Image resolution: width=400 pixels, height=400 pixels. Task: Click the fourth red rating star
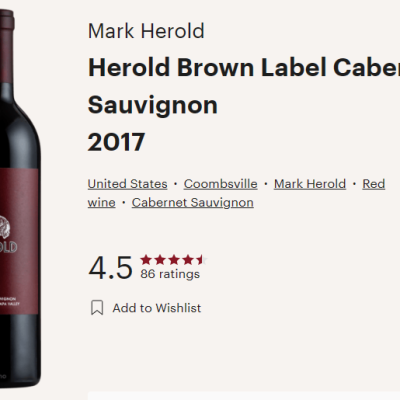188,259
